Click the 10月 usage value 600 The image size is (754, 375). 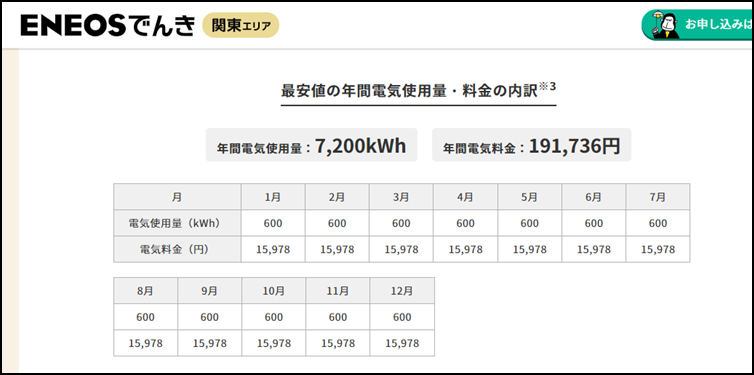pos(274,317)
